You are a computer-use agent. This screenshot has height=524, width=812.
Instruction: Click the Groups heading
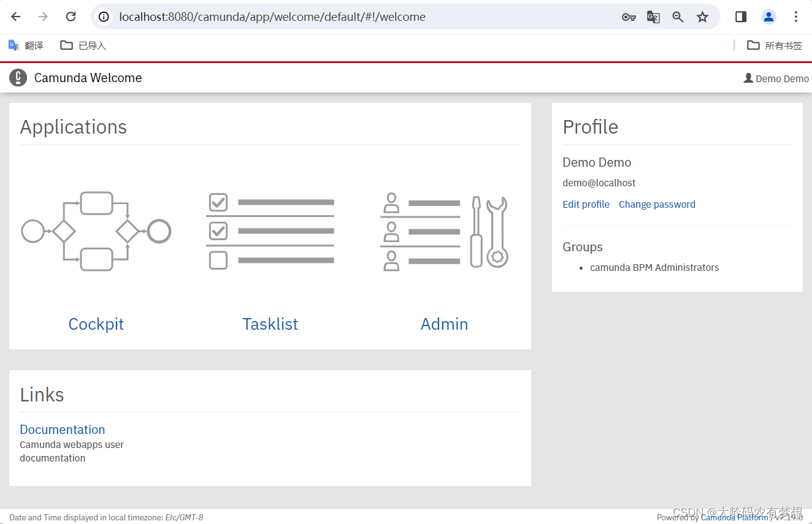[583, 247]
